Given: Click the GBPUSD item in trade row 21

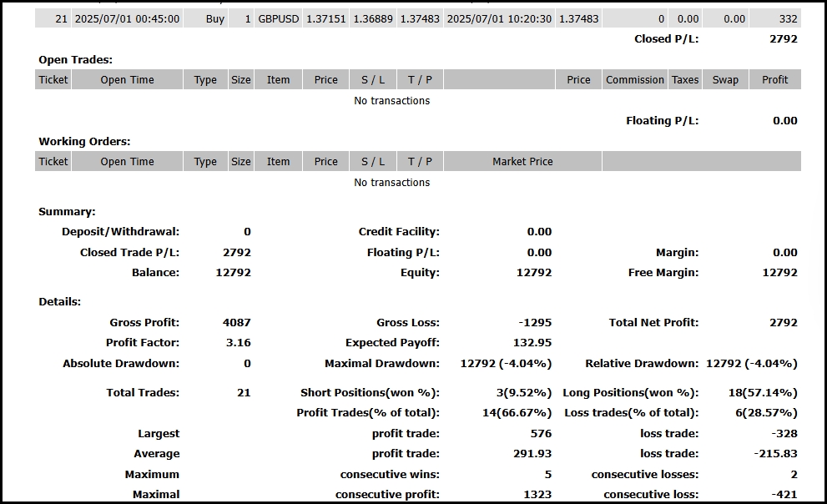Looking at the screenshot, I should coord(278,18).
